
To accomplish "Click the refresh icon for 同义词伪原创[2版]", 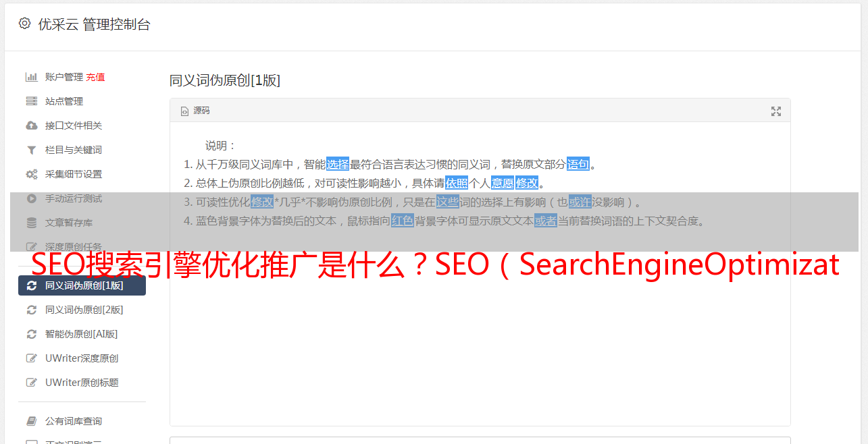I will (31, 310).
